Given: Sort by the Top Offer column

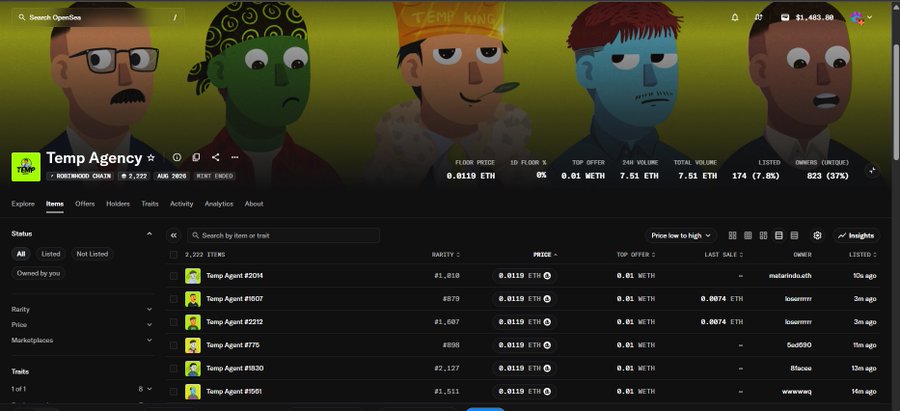Looking at the screenshot, I should pyautogui.click(x=635, y=254).
